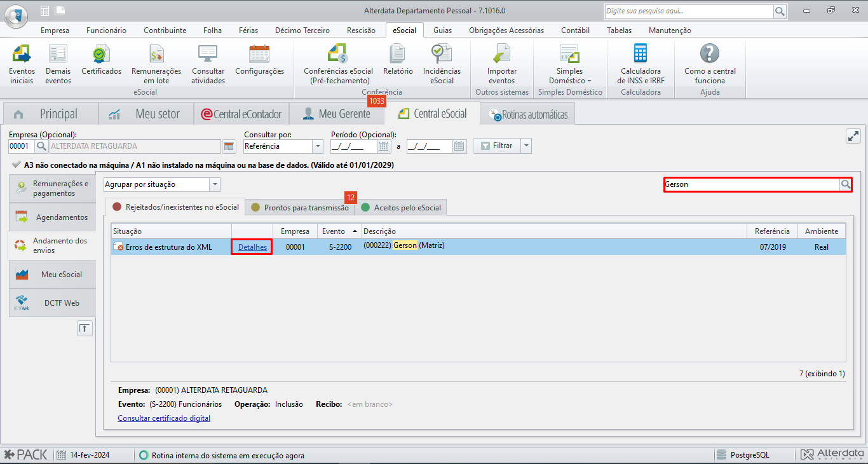Open the Décimo Terceiro ribbon tab
The height and width of the screenshot is (464, 868).
pyautogui.click(x=302, y=30)
